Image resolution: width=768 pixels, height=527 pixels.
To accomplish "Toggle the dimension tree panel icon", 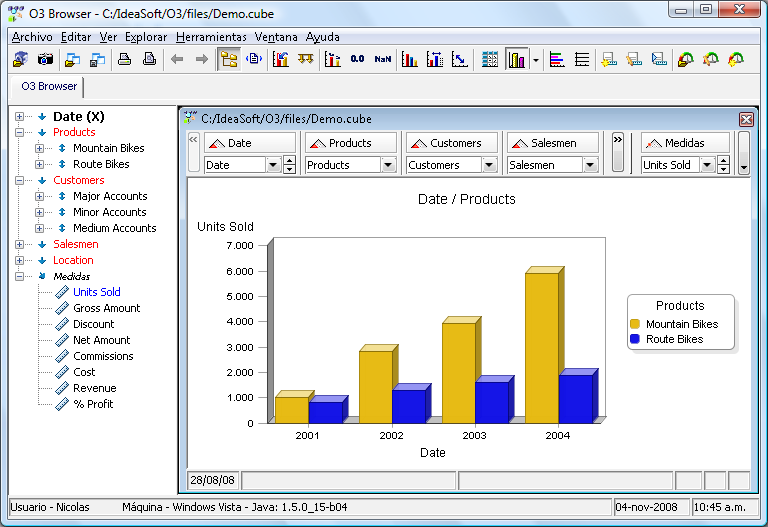I will 229,59.
